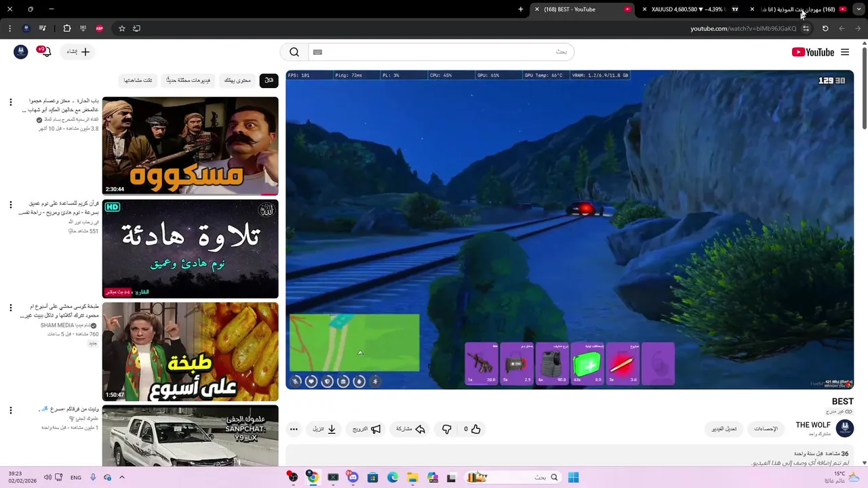Screen dimensions: 868x488
Task: Open a new browser tab
Action: coord(521,9)
